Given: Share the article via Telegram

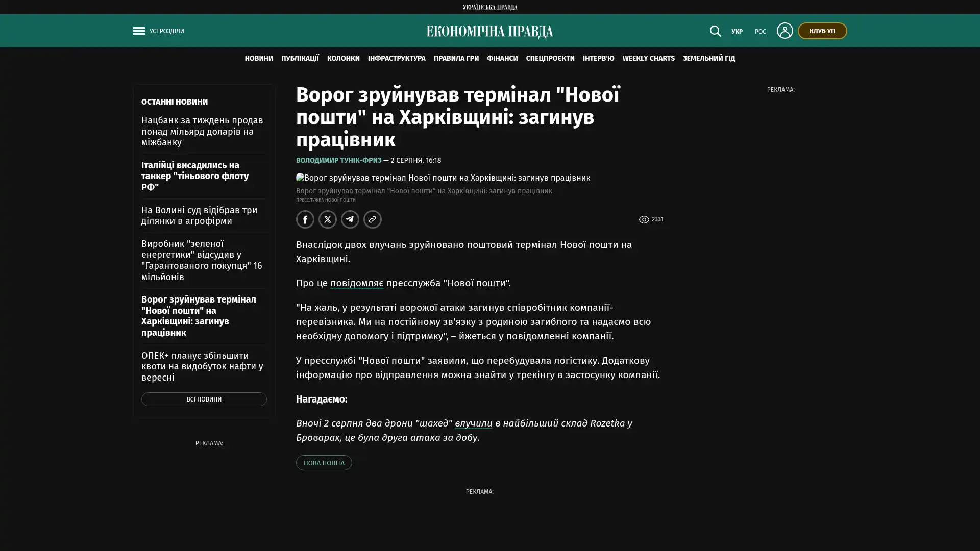Looking at the screenshot, I should (x=350, y=219).
